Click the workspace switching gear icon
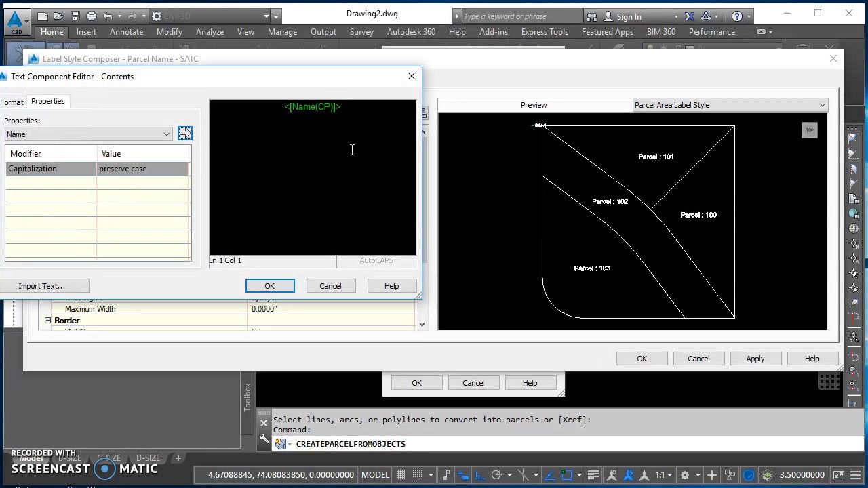The width and height of the screenshot is (868, 488). click(x=684, y=475)
